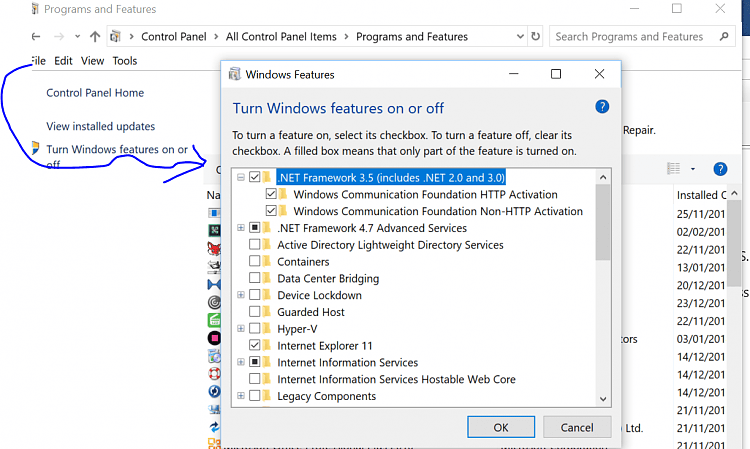Screen dimensions: 750x449
Task: Collapse the .NET Framework 3.5 node
Action: point(241,177)
